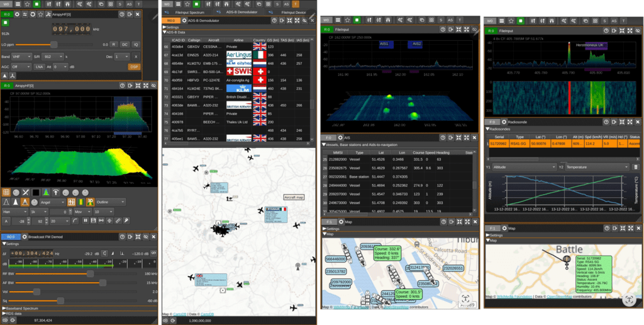Image resolution: width=644 pixels, height=325 pixels.
Task: Toggle the spectrum grid display icon
Action: 6,192
